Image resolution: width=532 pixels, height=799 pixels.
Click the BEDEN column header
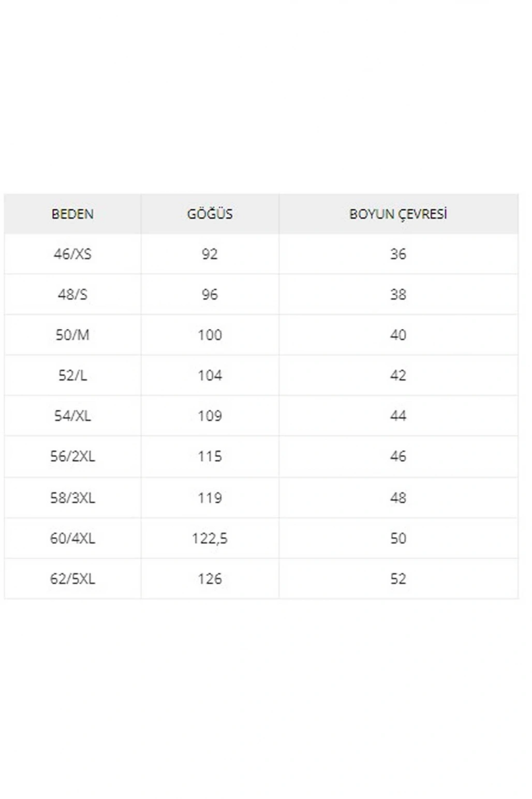72,214
